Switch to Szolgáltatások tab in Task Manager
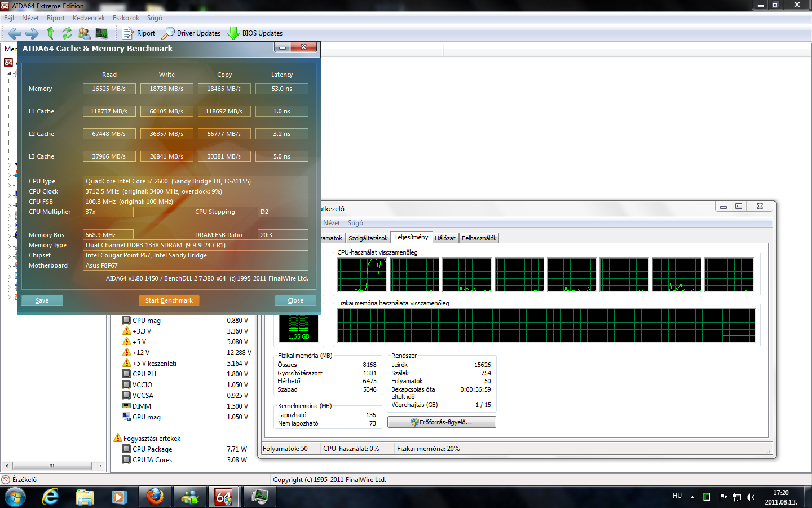The width and height of the screenshot is (812, 508). pyautogui.click(x=368, y=238)
